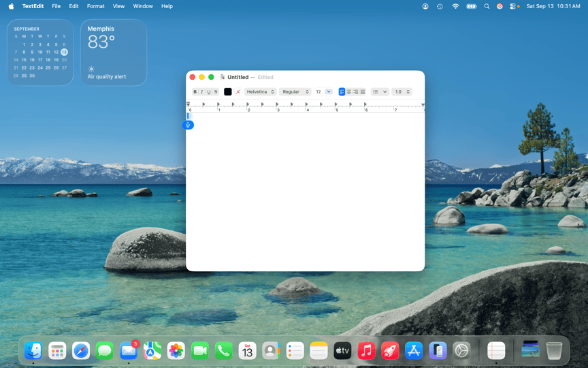This screenshot has height=368, width=588.
Task: Open the Format menu
Action: [96, 6]
